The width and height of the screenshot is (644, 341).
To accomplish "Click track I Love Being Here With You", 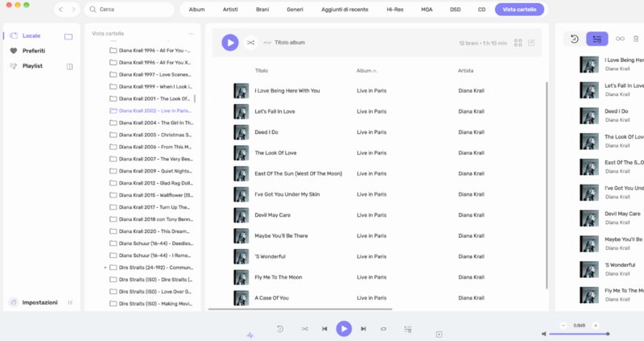I will 287,91.
